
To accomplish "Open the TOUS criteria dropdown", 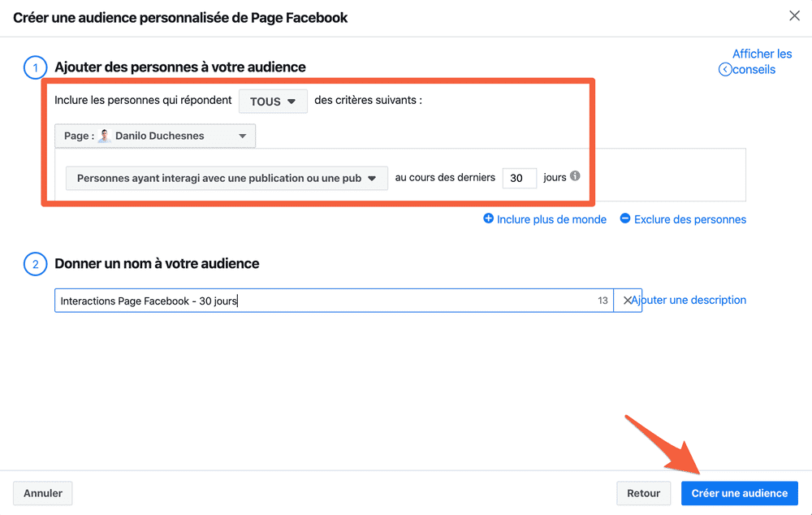I will pos(273,102).
